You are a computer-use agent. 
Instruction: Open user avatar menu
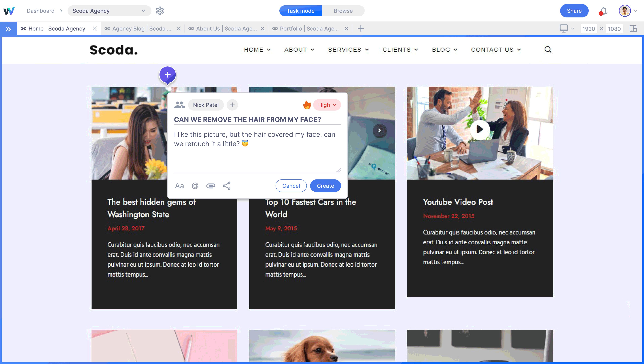pyautogui.click(x=625, y=11)
